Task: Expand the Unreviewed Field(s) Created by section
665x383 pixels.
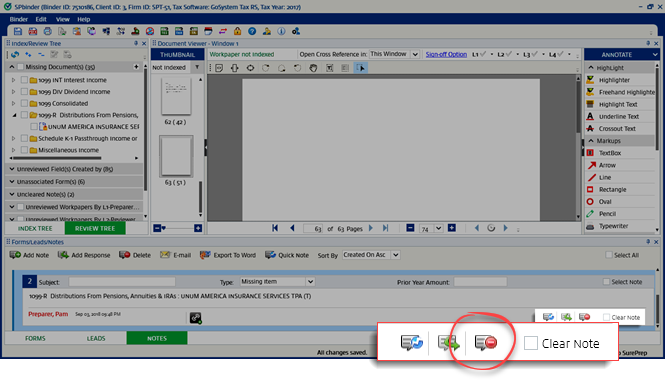Action: point(12,169)
